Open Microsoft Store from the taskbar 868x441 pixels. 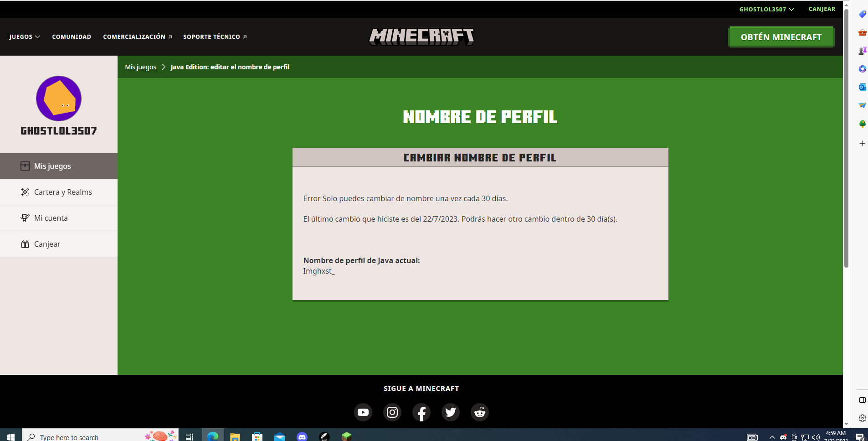coord(257,436)
